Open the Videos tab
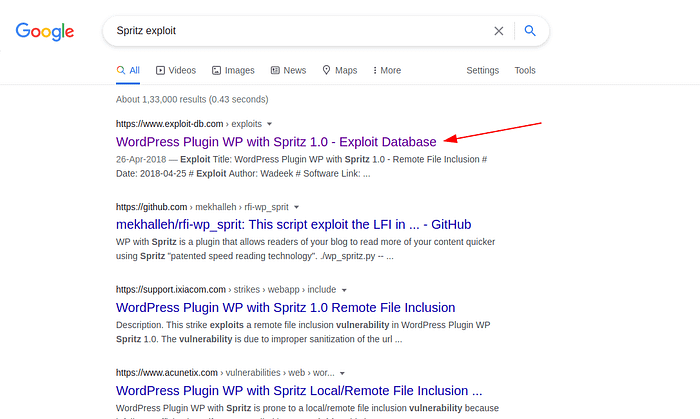This screenshot has height=419, width=700. coord(176,70)
